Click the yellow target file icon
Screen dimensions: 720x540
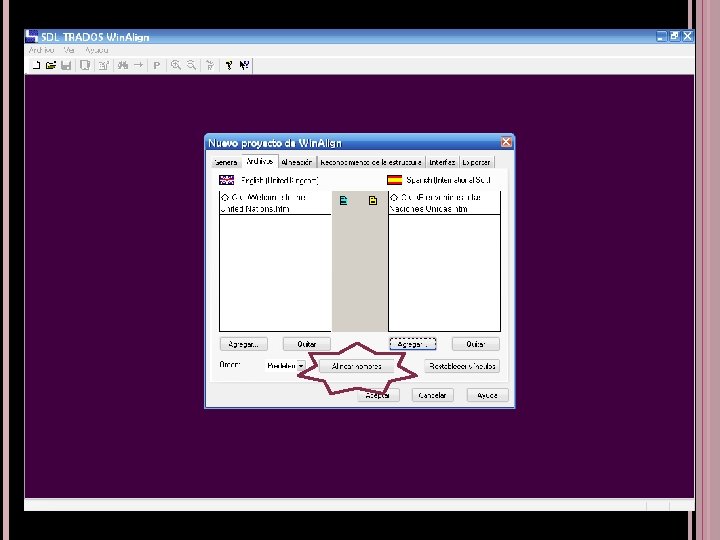[x=373, y=201]
